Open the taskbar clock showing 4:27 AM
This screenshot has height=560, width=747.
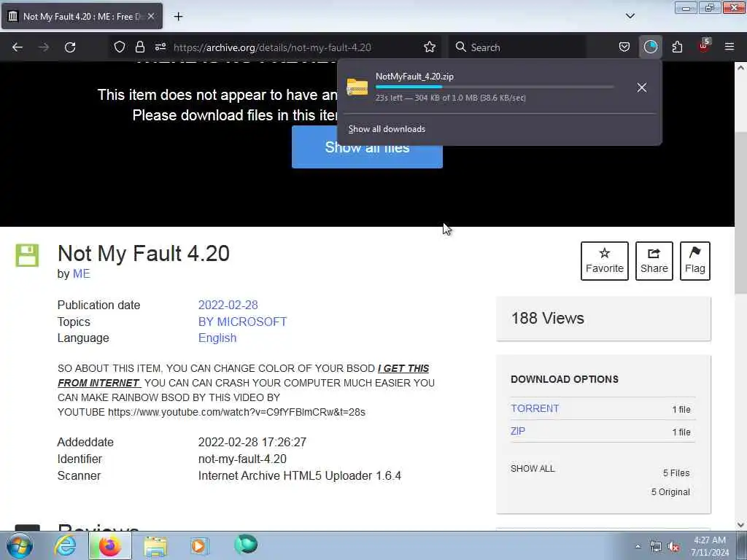click(710, 546)
